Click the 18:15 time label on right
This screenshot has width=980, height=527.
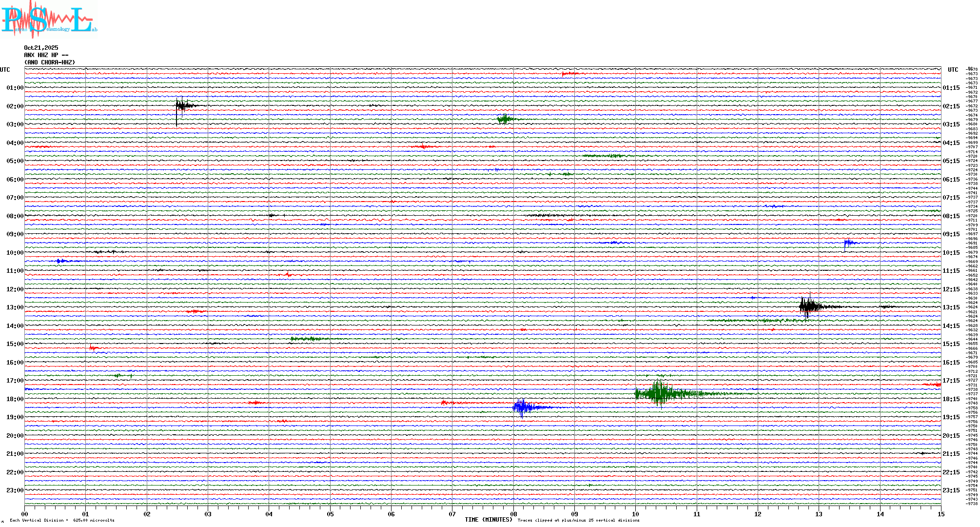tap(951, 399)
